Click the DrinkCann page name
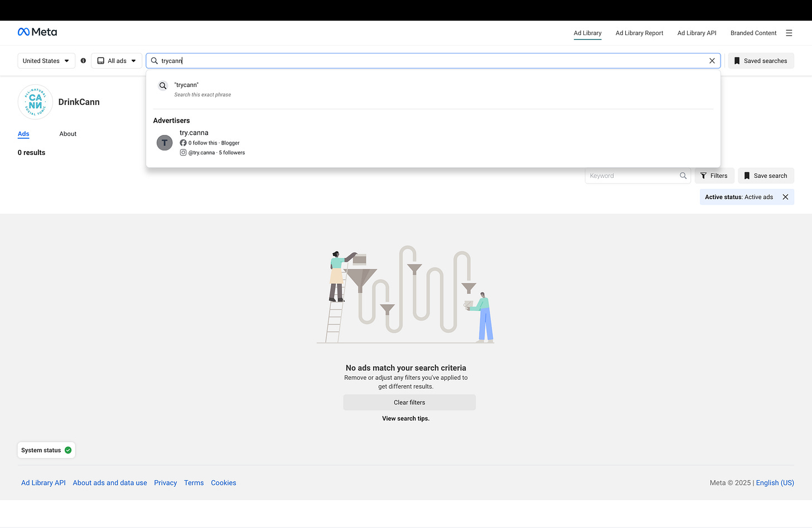 click(79, 102)
